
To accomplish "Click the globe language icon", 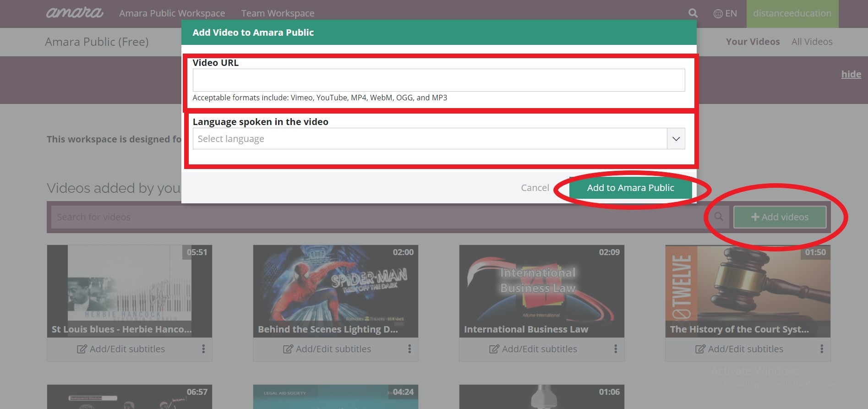I will [718, 14].
